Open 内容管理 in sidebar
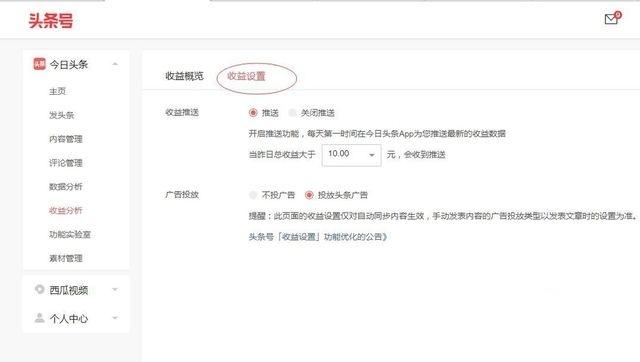640x362 pixels. pyautogui.click(x=66, y=139)
